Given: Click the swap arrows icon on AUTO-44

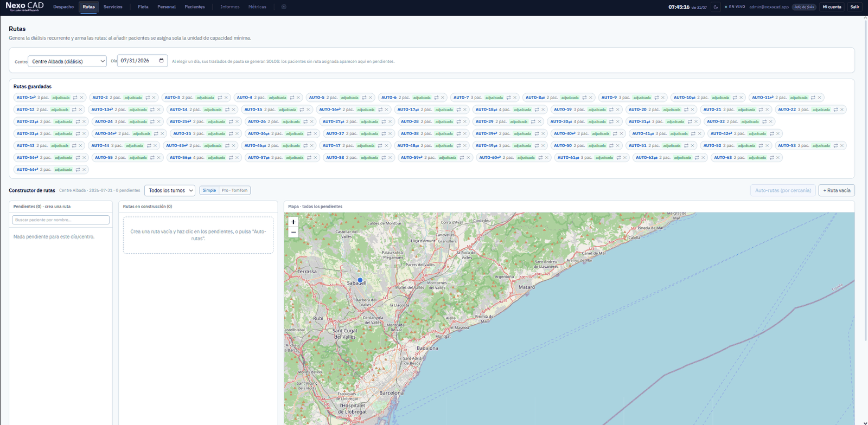Looking at the screenshot, I should (x=149, y=145).
